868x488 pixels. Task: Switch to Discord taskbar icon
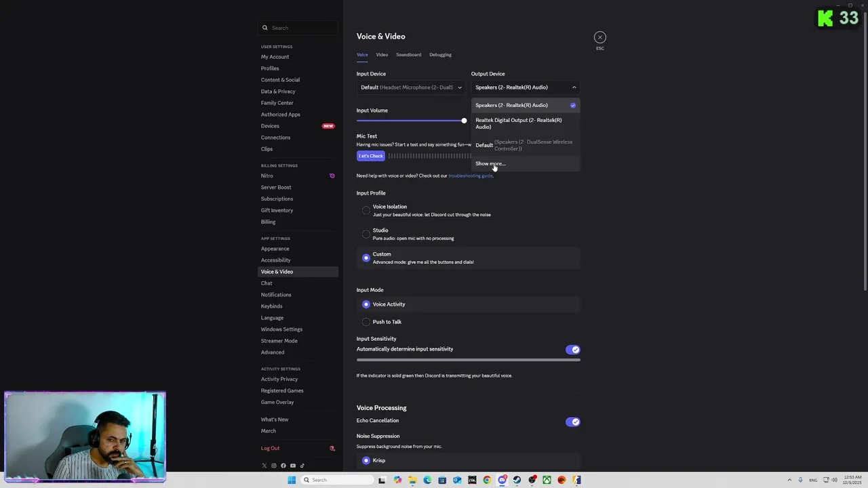tap(502, 480)
